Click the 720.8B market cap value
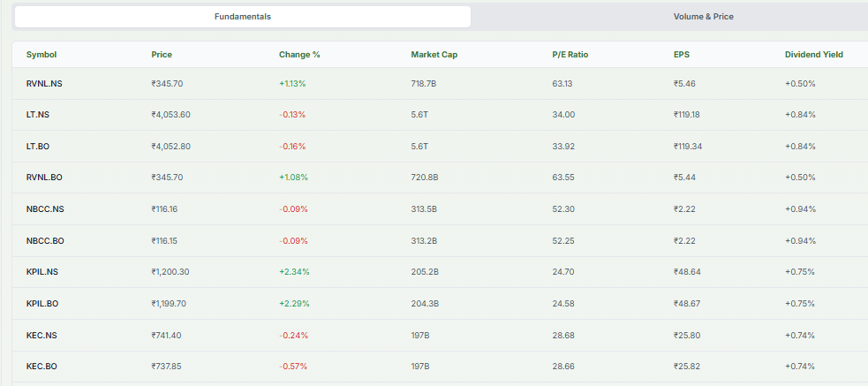This screenshot has width=868, height=386. 425,178
